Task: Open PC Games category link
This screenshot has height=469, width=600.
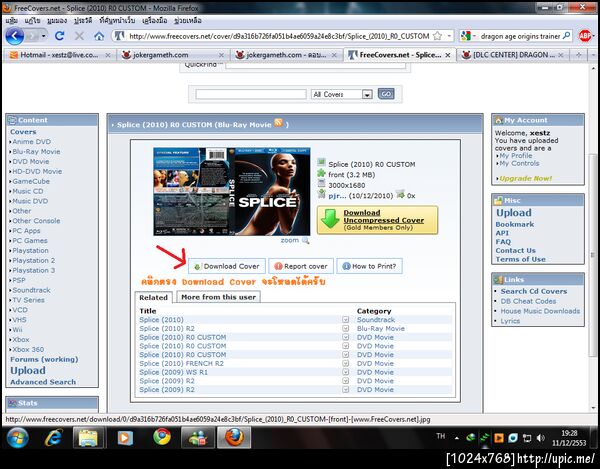Action: 30,241
